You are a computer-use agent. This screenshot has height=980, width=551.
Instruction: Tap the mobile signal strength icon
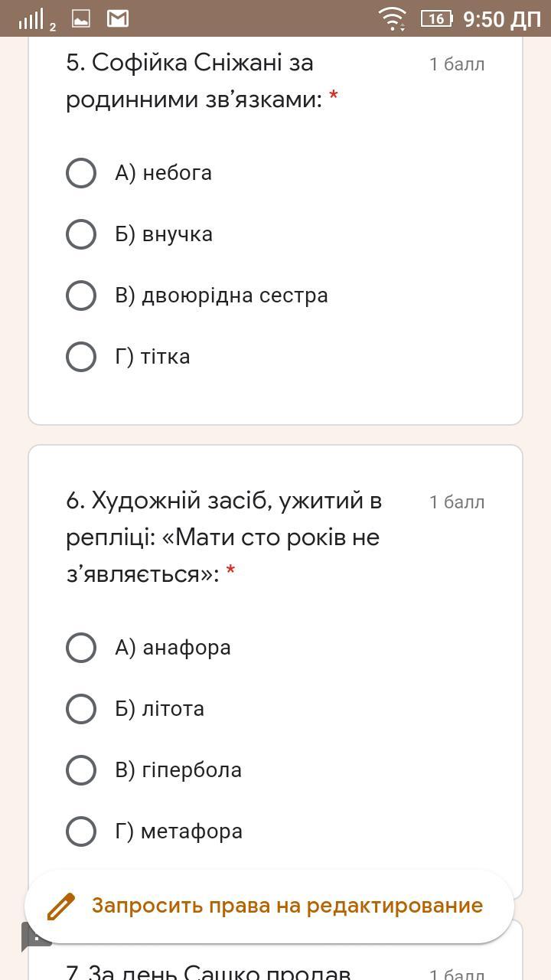[x=34, y=19]
